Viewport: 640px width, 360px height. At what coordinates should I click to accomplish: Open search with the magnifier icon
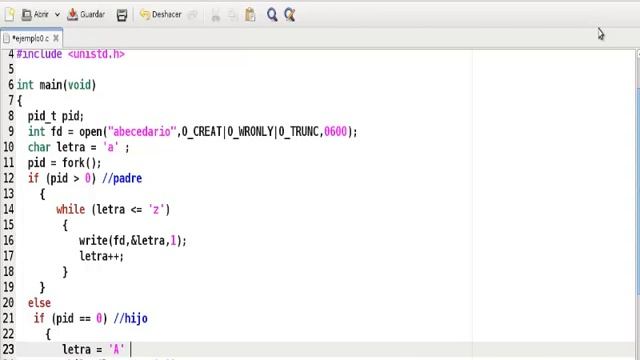tap(272, 15)
